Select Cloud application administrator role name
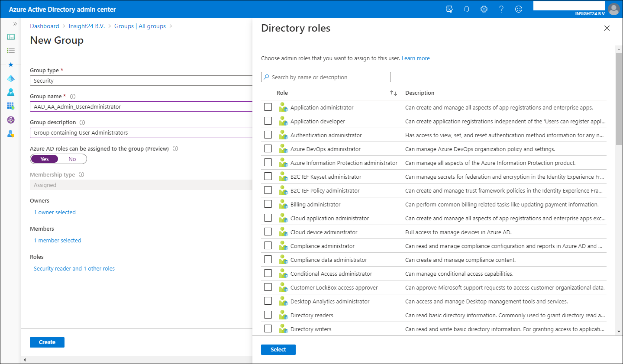 pyautogui.click(x=329, y=218)
